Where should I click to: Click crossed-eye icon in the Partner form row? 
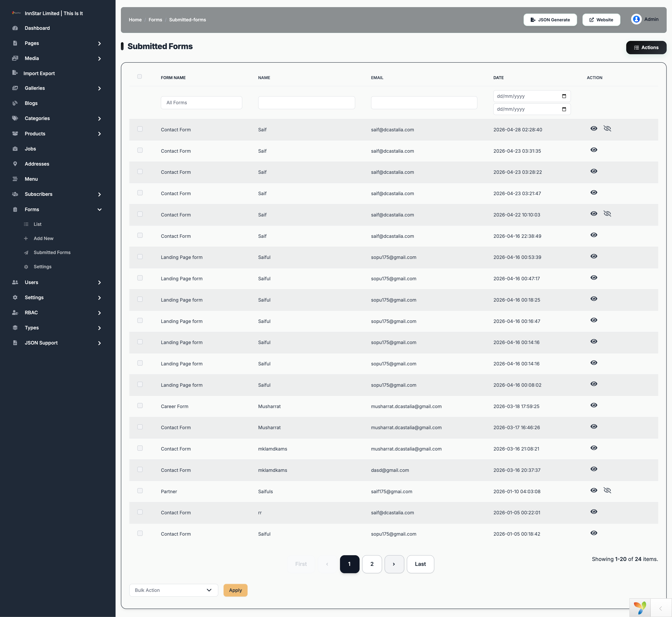(607, 491)
